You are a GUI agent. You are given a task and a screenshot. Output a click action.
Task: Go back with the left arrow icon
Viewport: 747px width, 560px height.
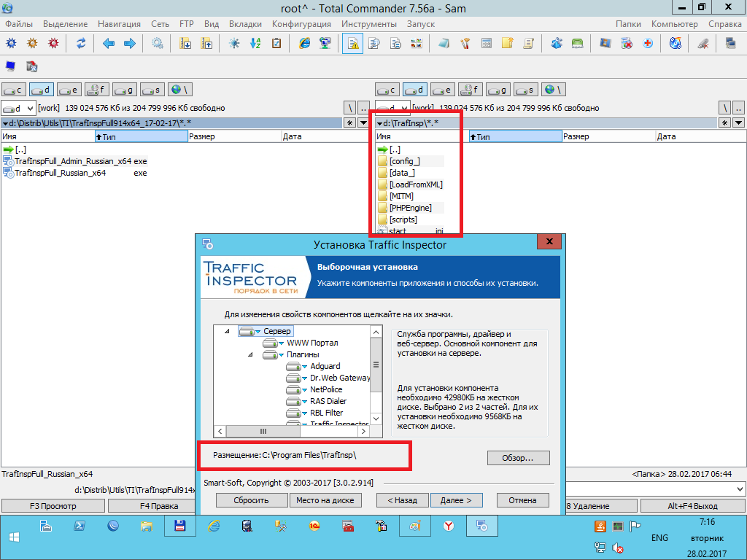point(109,43)
